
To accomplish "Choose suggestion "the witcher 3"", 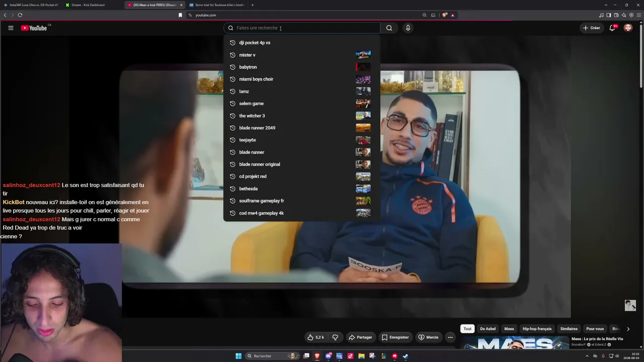I will tap(302, 116).
